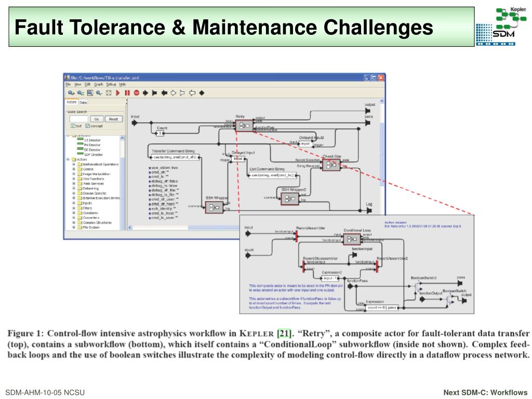Viewport: 532px width, 399px height.
Task: Select the List Command String expression box
Action: tap(273, 176)
